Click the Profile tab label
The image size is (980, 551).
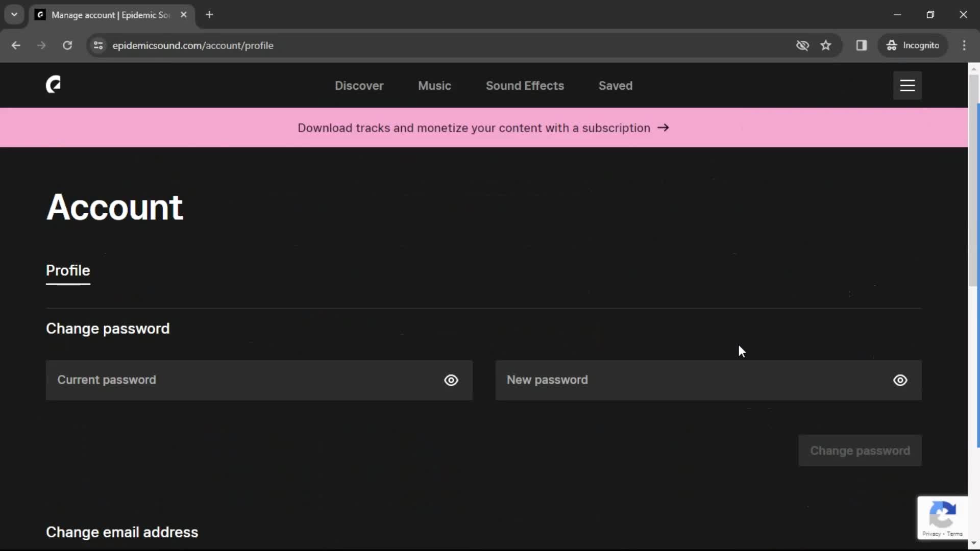tap(67, 270)
